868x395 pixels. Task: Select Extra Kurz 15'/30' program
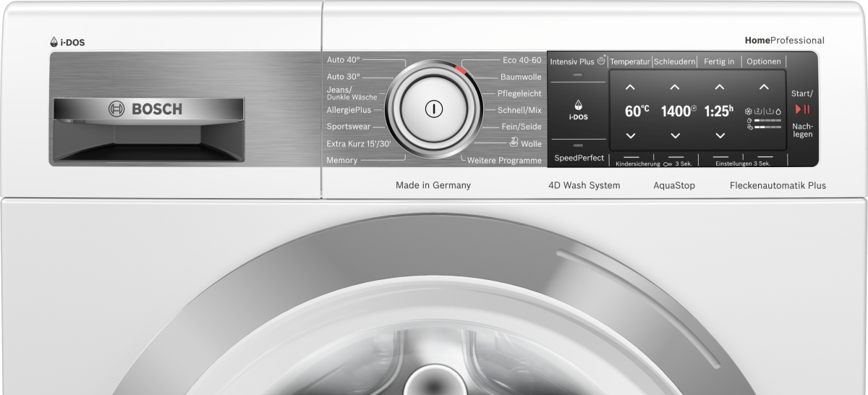(359, 143)
